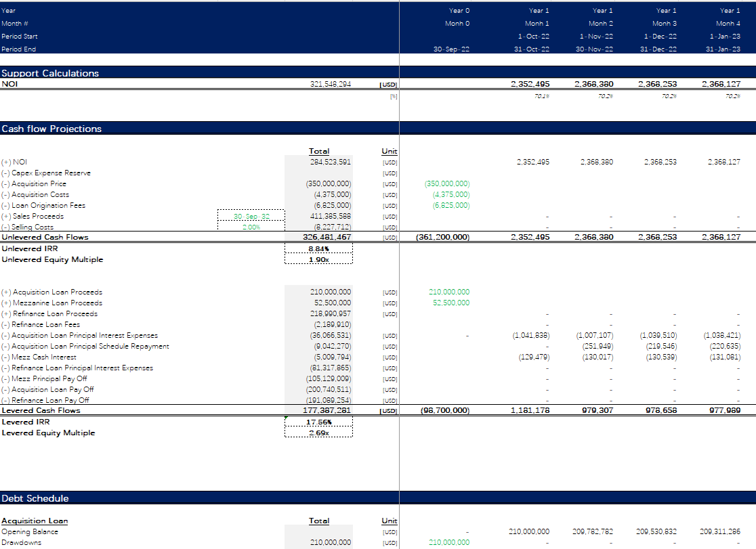This screenshot has height=549, width=756.
Task: Select Month 1 Levered Cash Flows 1,181,178
Action: tap(532, 411)
